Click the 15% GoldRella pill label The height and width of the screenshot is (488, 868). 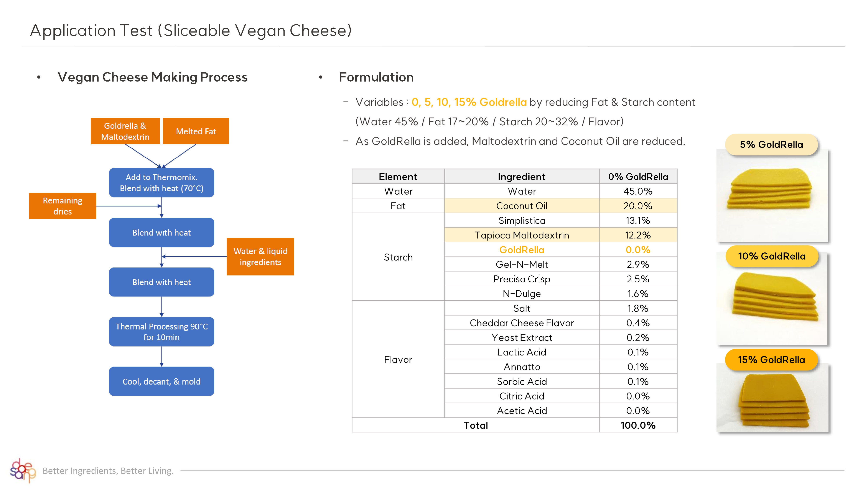click(771, 360)
